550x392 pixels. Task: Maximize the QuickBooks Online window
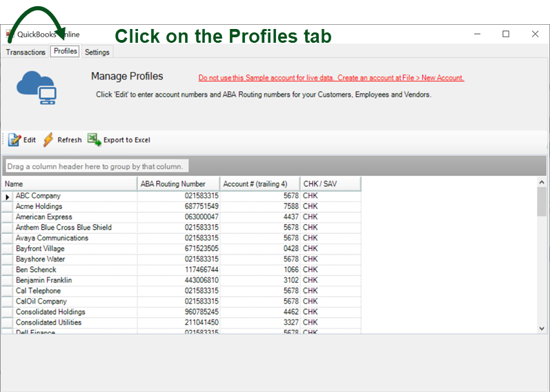tap(506, 34)
